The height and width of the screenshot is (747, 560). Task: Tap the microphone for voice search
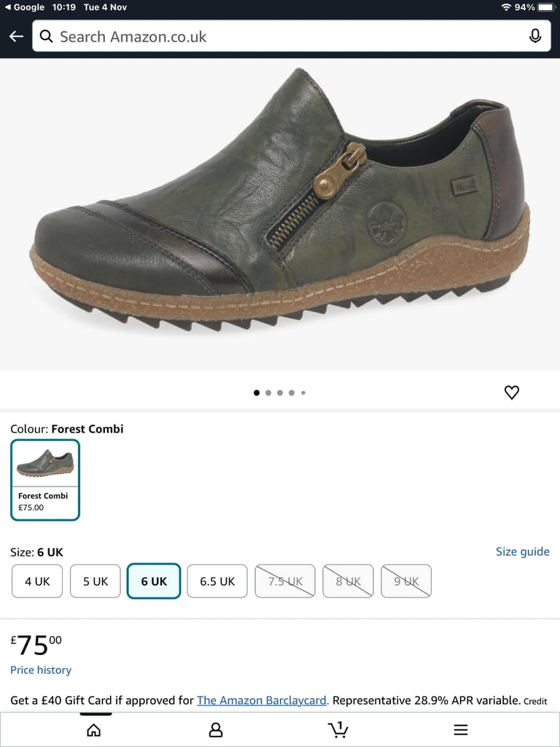pos(536,35)
